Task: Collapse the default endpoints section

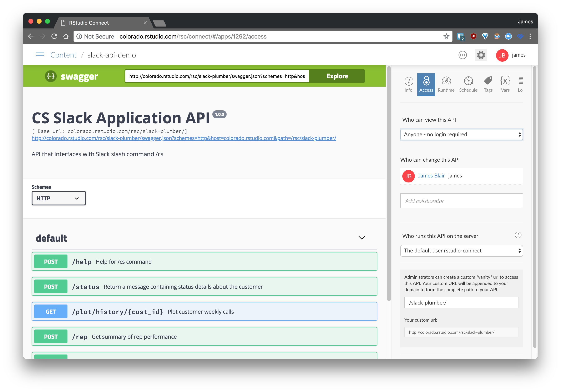Action: click(x=362, y=237)
